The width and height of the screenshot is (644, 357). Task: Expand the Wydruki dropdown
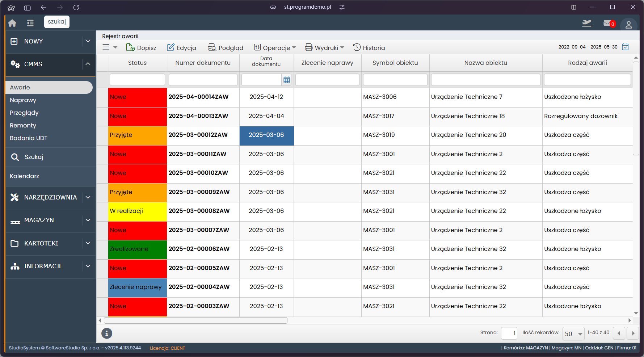[x=324, y=48]
